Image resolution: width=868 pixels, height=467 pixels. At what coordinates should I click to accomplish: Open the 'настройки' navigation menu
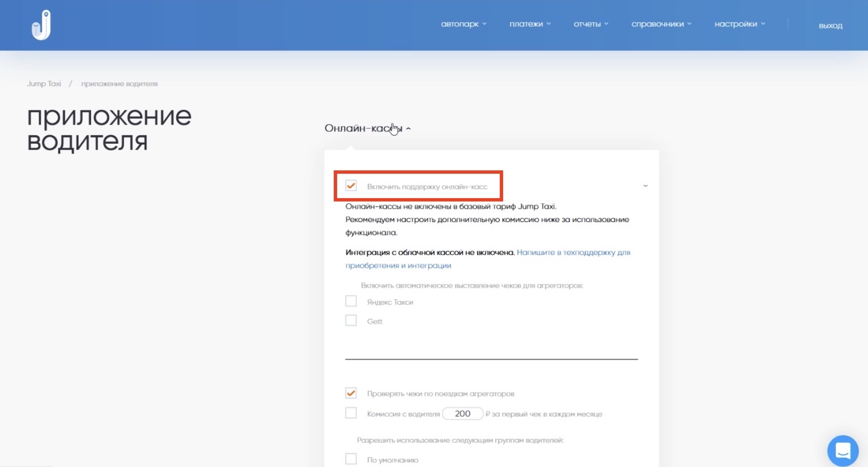[739, 24]
